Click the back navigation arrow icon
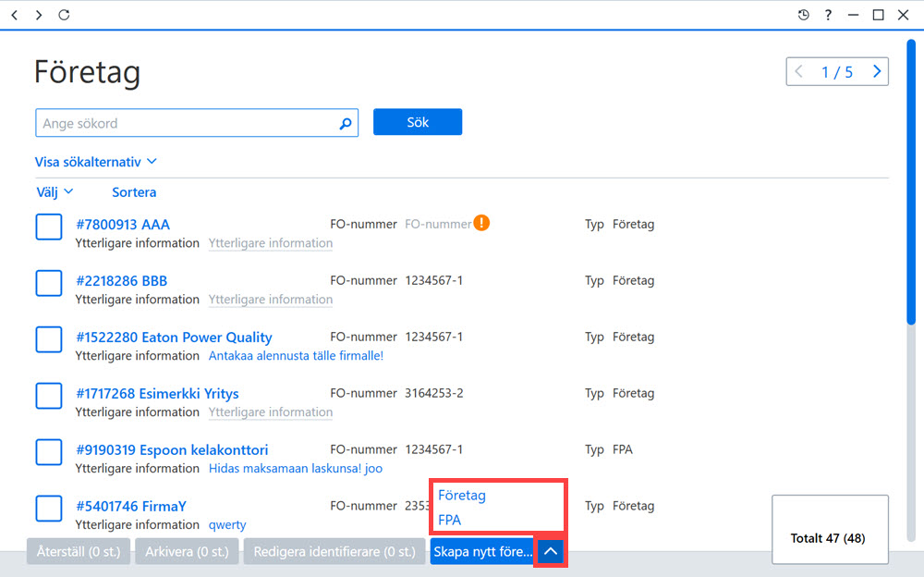The image size is (924, 577). (x=15, y=15)
